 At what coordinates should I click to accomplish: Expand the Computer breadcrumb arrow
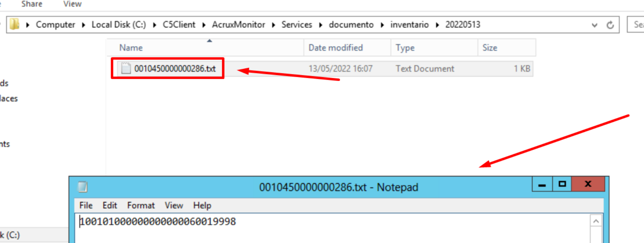click(x=83, y=25)
